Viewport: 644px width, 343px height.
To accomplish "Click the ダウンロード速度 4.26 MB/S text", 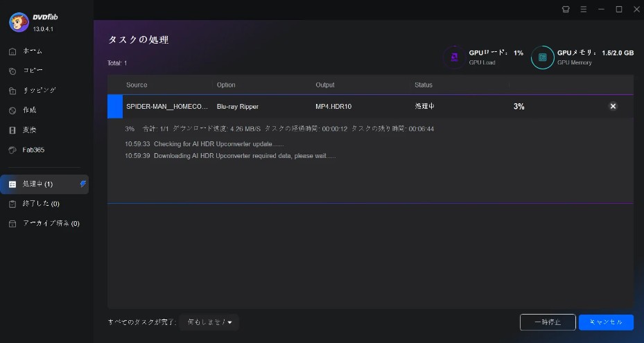I will pyautogui.click(x=216, y=129).
